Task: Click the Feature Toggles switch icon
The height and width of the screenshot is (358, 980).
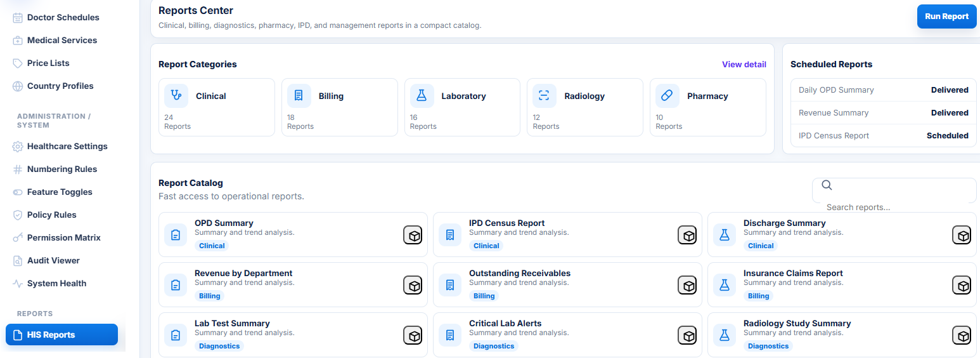Action: [18, 192]
